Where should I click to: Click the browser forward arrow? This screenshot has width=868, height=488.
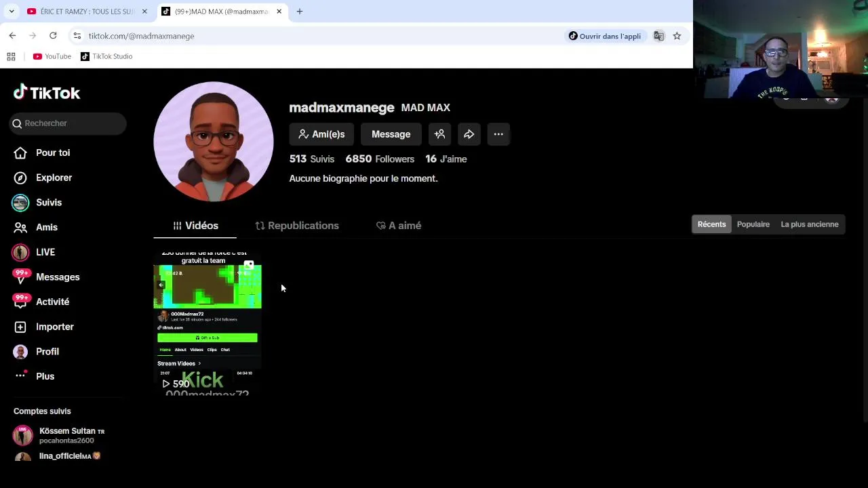[x=33, y=36]
